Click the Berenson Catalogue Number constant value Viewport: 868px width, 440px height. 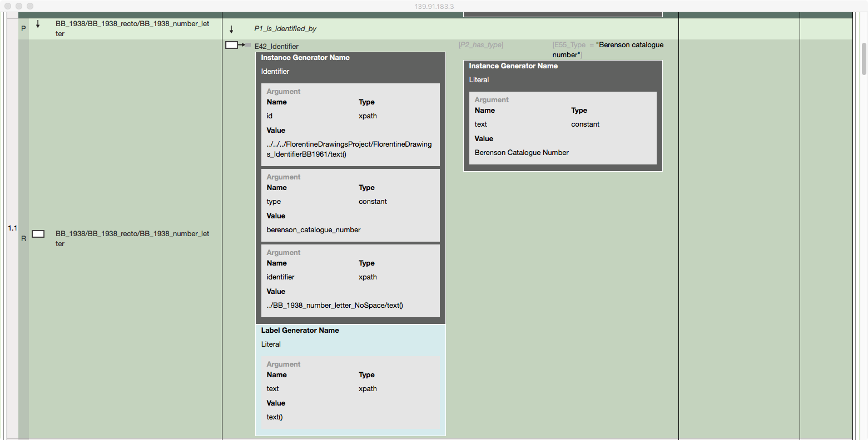click(x=521, y=152)
